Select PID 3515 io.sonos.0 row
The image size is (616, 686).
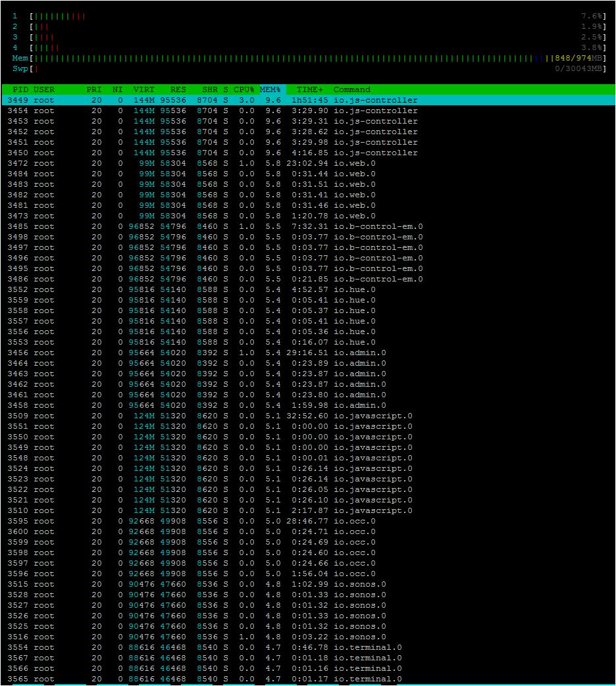[x=308, y=585]
